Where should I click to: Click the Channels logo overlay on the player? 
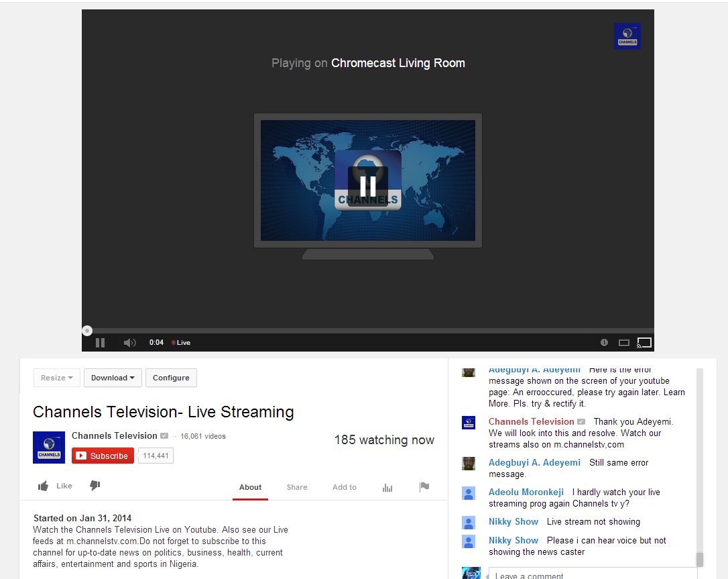[627, 36]
